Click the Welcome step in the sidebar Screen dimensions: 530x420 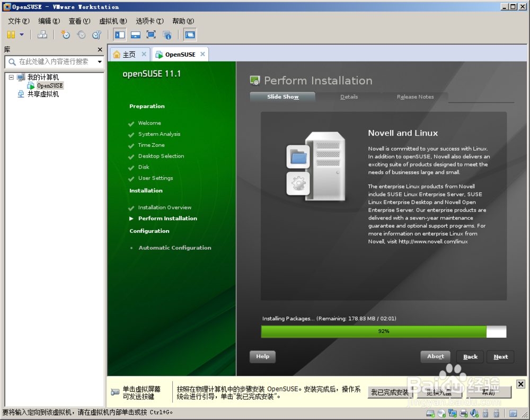[x=149, y=123]
